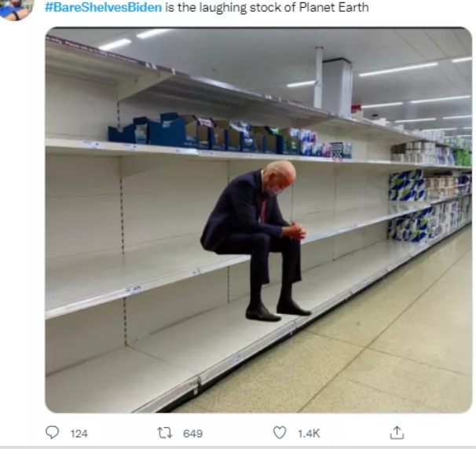Click the man's black shoes in photo

(x=278, y=311)
